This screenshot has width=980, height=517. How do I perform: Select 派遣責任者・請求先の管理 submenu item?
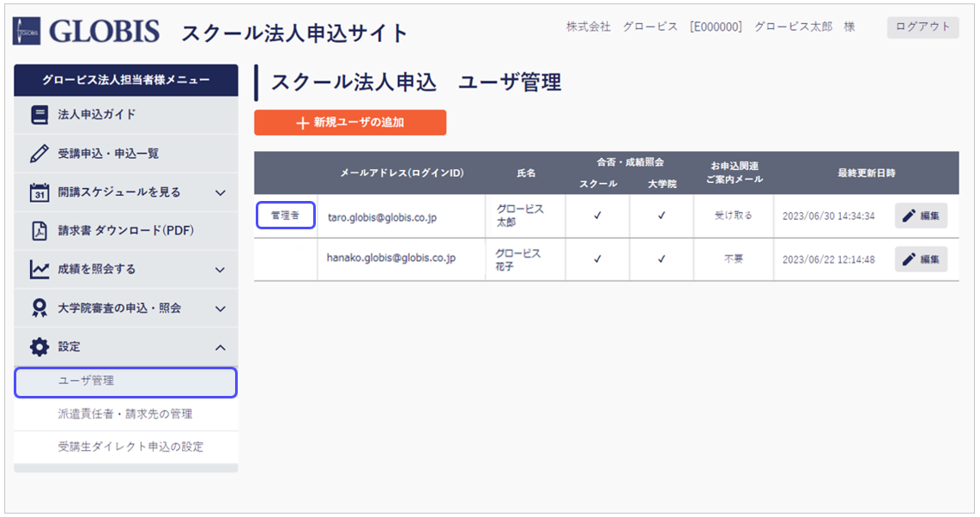click(125, 414)
